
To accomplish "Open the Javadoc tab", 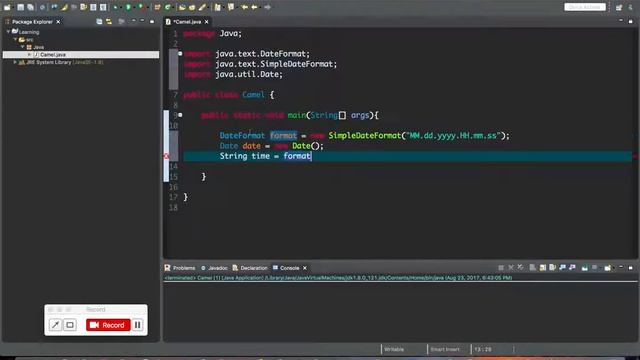I will (x=214, y=268).
